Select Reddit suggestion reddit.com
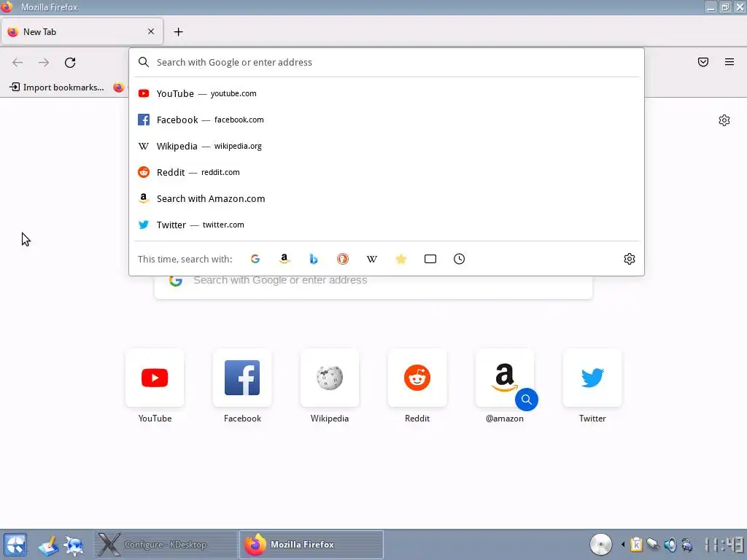 tap(387, 172)
